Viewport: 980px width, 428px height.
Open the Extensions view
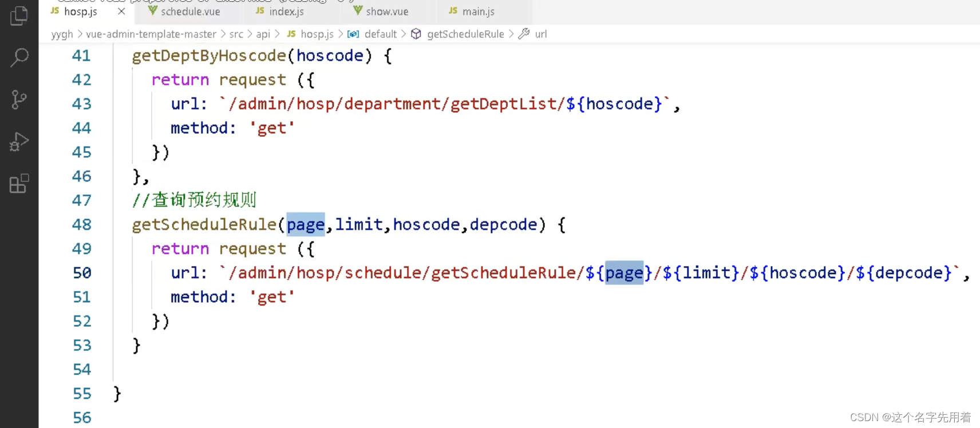(19, 184)
